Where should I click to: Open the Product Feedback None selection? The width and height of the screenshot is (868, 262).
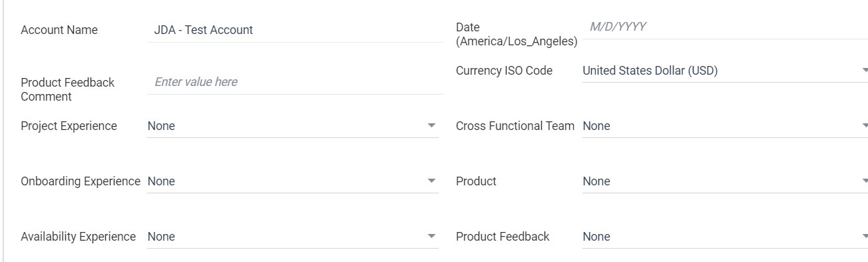click(725, 237)
